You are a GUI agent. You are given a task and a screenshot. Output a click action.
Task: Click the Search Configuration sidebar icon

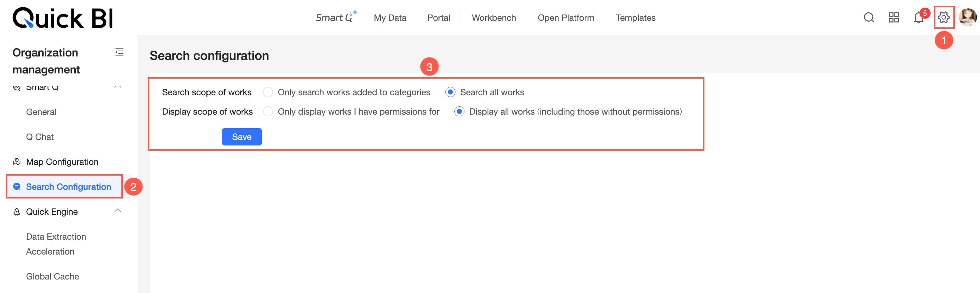tap(17, 187)
